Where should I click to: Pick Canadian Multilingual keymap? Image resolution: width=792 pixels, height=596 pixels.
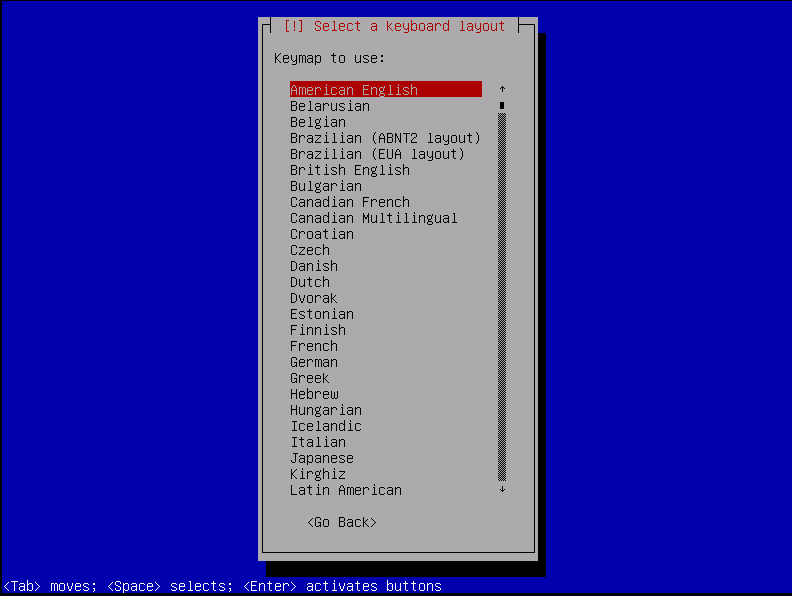click(x=373, y=218)
